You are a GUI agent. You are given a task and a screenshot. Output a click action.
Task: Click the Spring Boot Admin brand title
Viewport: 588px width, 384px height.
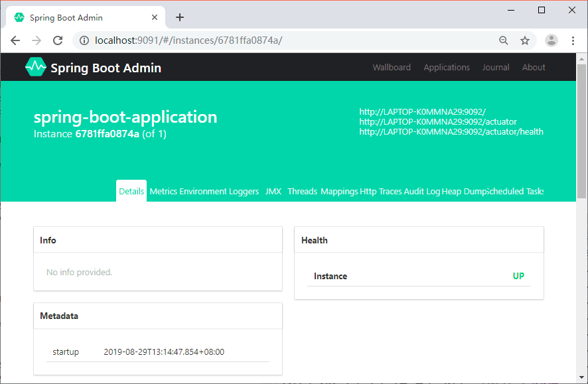point(106,68)
